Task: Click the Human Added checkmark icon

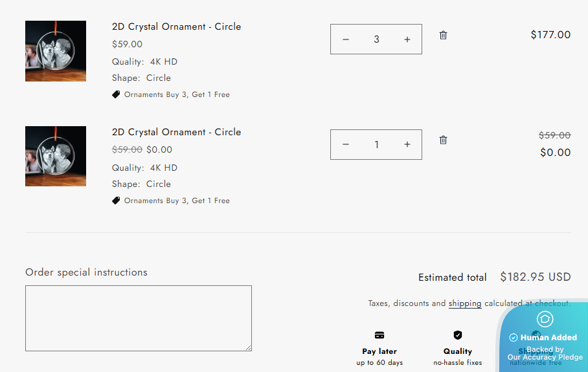Action: click(x=514, y=338)
